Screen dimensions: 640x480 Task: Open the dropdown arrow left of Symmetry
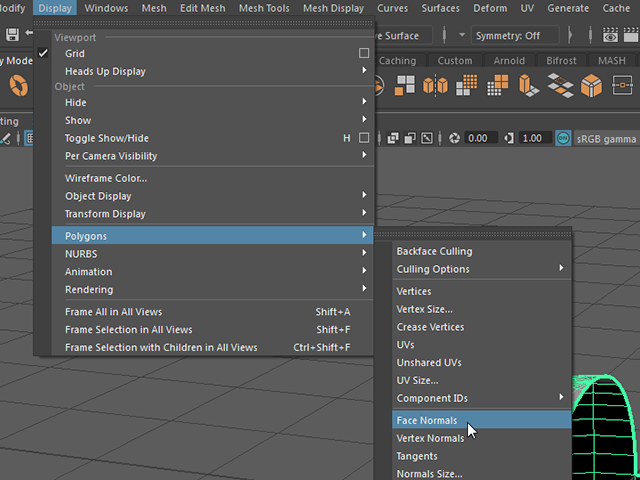click(462, 35)
